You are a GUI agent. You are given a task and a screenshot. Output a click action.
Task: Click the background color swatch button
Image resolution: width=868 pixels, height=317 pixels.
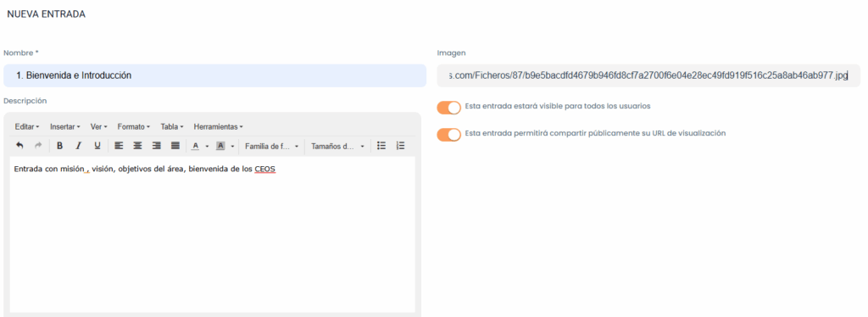[x=220, y=146]
